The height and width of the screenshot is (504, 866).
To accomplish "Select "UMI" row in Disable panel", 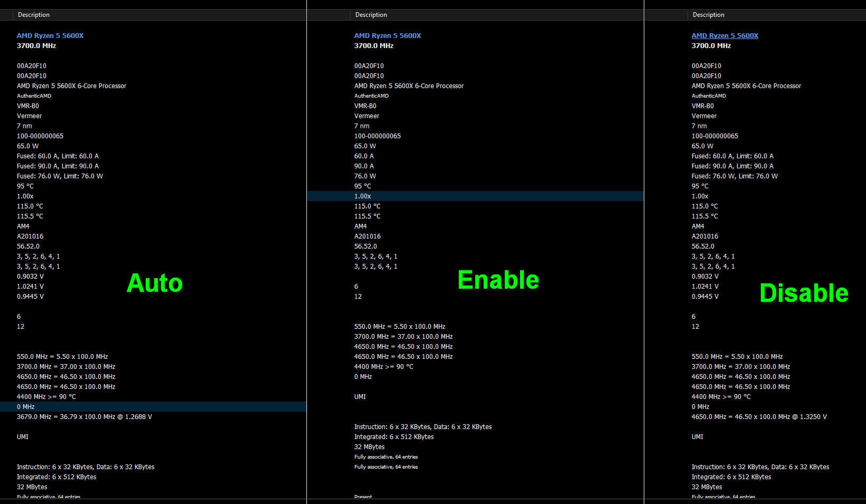I will pyautogui.click(x=698, y=437).
